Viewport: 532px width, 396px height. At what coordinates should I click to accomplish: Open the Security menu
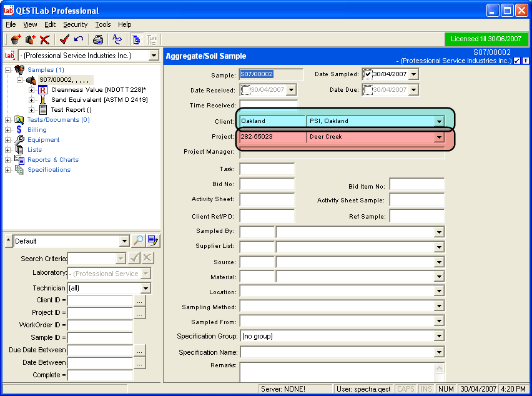[x=75, y=24]
